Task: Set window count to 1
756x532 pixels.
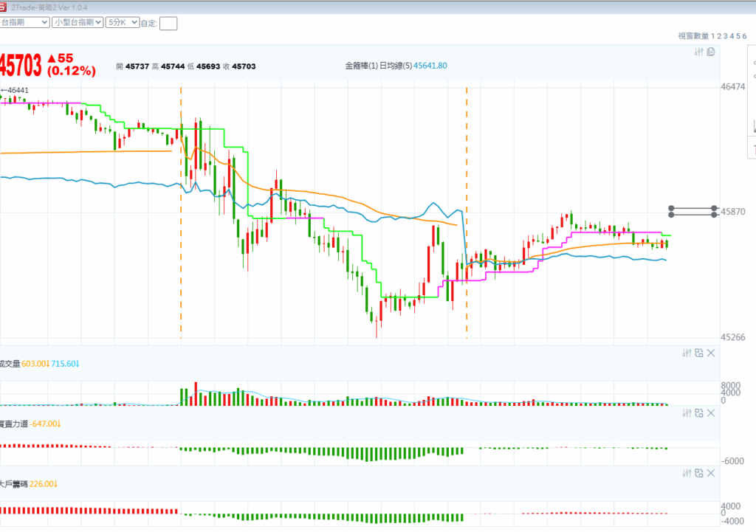Action: 712,36
